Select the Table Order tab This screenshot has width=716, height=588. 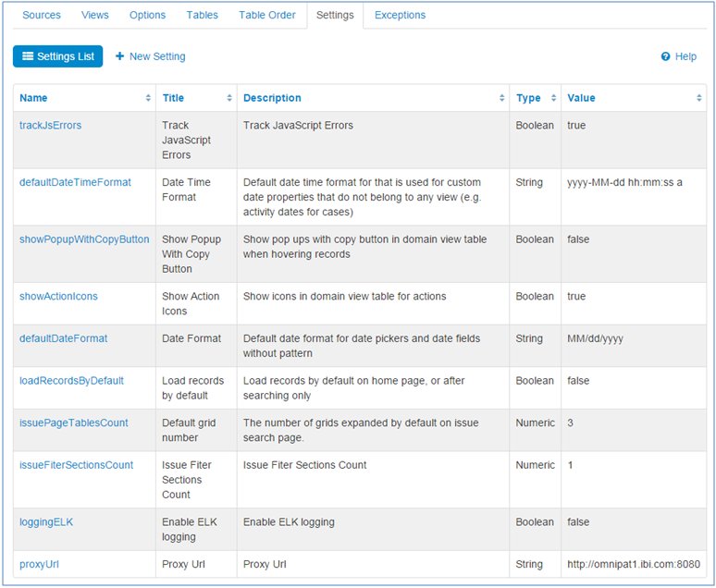pyautogui.click(x=267, y=16)
